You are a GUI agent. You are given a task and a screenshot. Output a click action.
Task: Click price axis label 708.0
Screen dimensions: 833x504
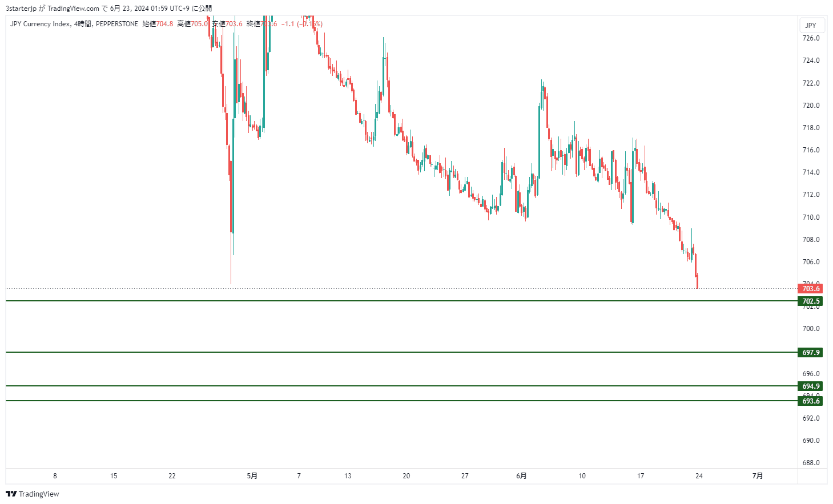click(811, 240)
